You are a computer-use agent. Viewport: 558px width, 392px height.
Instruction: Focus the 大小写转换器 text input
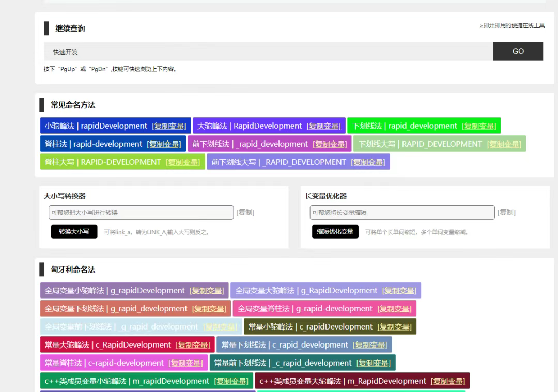coord(141,212)
